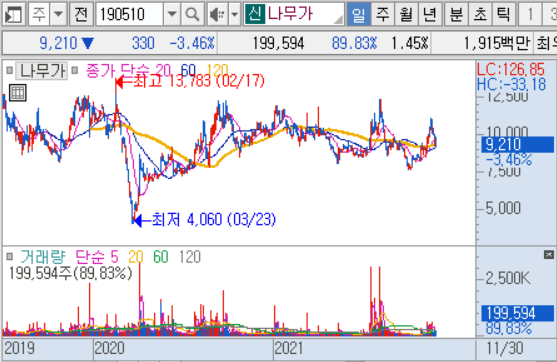Click the magnifier search icon
The height and width of the screenshot is (362, 557).
tap(193, 14)
